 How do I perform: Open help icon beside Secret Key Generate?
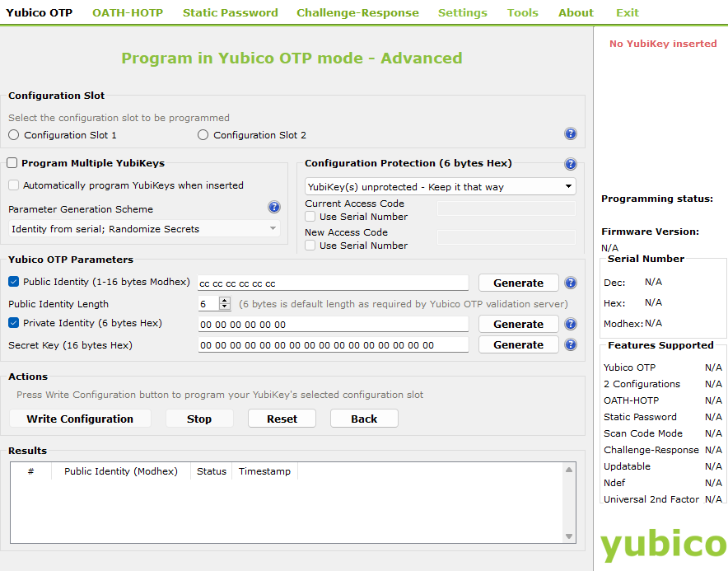pyautogui.click(x=570, y=344)
